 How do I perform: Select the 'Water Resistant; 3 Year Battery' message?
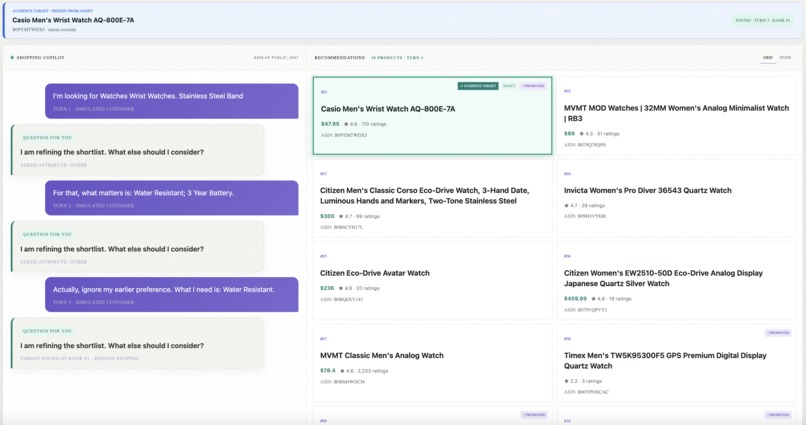tap(172, 198)
